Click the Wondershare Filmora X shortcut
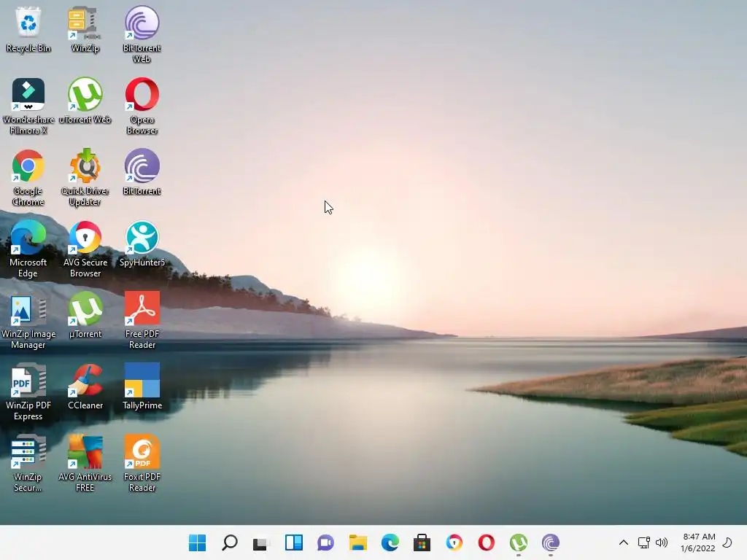Viewport: 747px width, 560px height. [28, 106]
